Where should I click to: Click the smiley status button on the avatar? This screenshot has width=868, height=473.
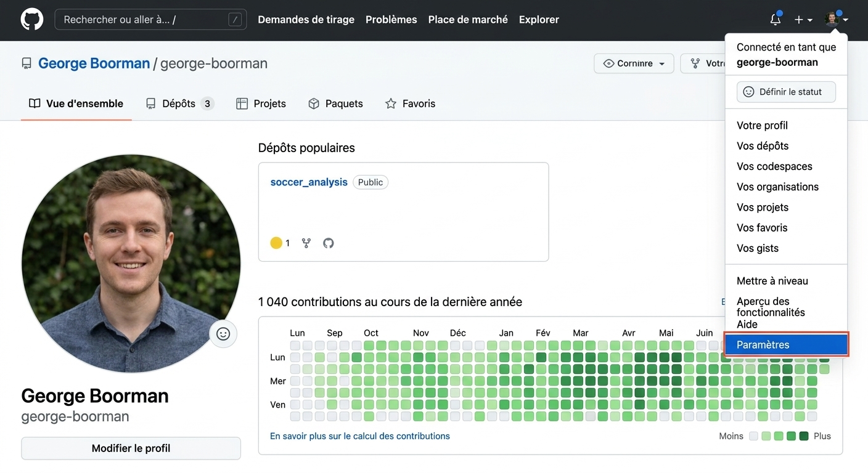click(x=223, y=334)
